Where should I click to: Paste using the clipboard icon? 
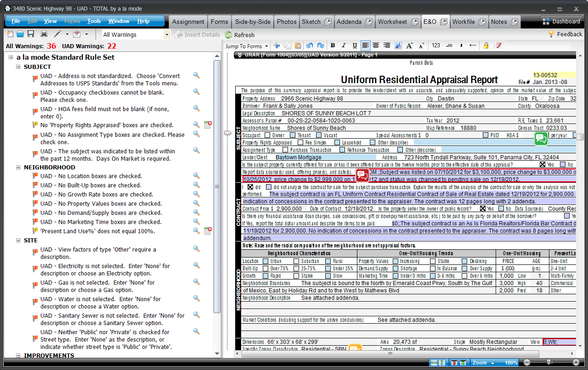tap(298, 45)
